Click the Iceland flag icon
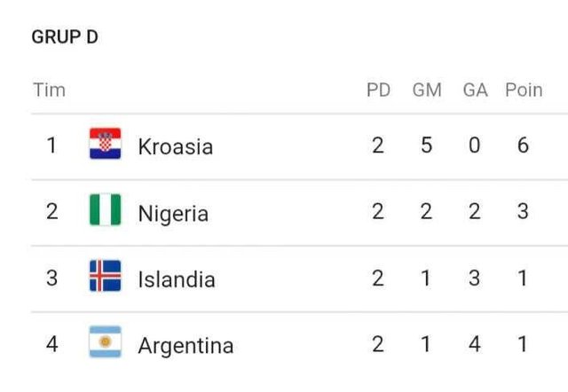 pos(106,278)
